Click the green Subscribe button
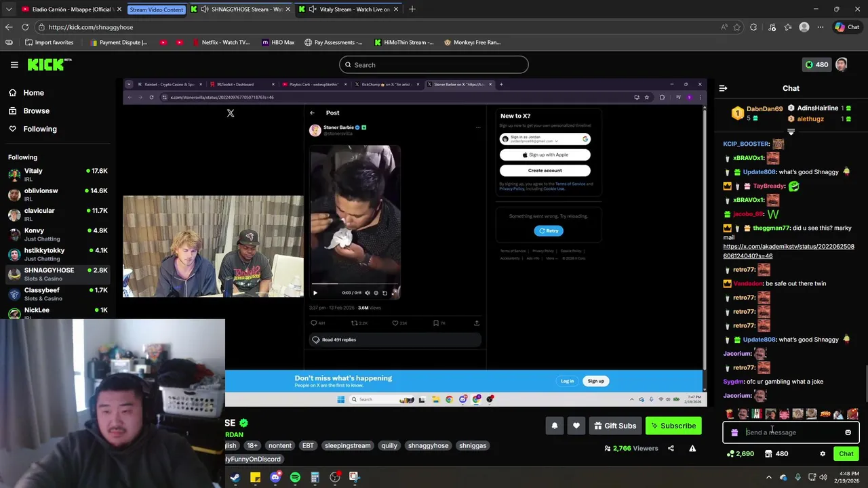Image resolution: width=868 pixels, height=488 pixels. (673, 426)
